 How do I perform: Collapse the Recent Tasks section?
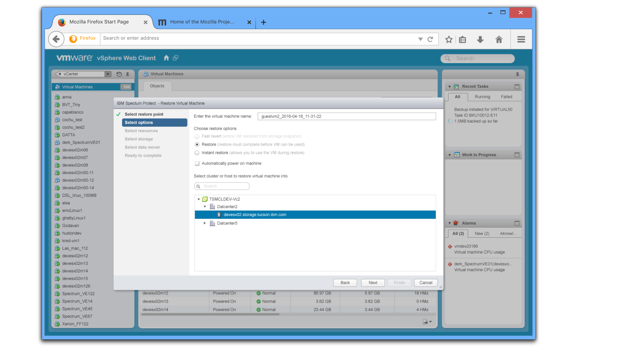[449, 87]
